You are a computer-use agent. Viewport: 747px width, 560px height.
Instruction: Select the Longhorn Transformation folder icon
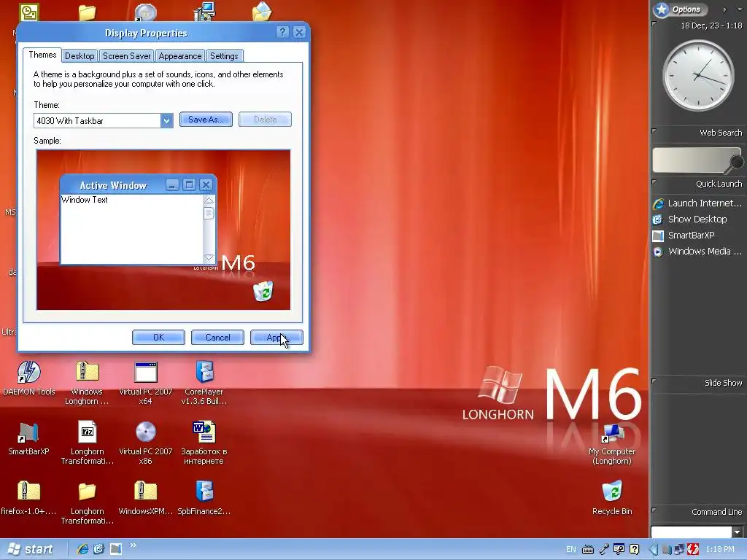[x=88, y=503]
